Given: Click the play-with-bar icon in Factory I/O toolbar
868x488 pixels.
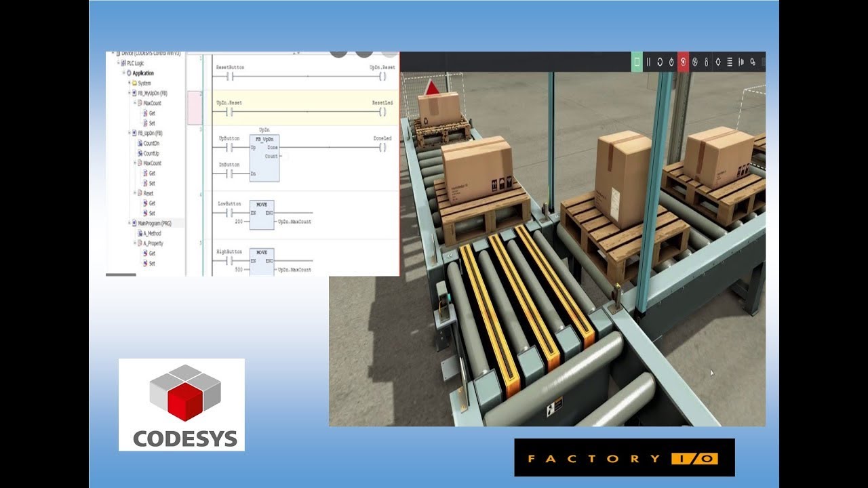Looking at the screenshot, I should pos(741,62).
